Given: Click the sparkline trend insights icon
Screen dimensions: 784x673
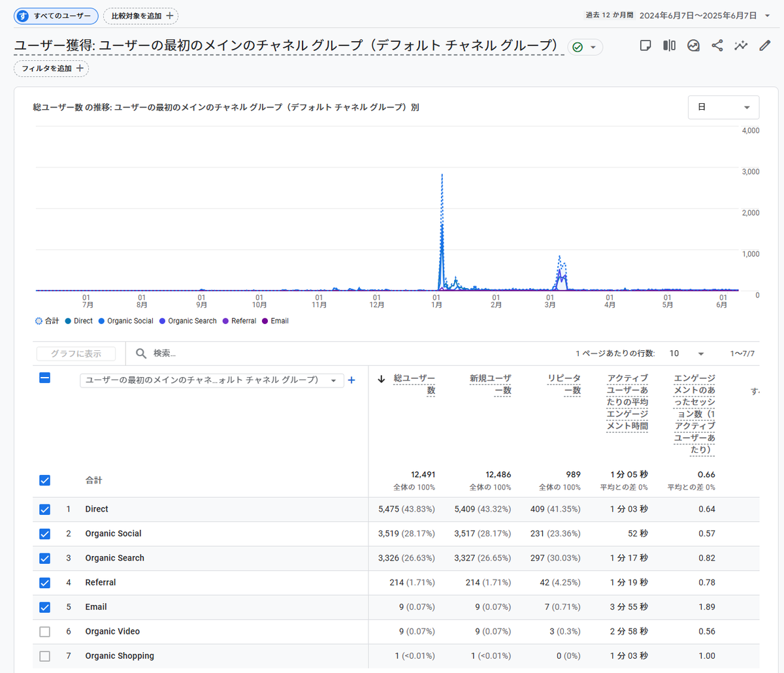Looking at the screenshot, I should point(741,46).
